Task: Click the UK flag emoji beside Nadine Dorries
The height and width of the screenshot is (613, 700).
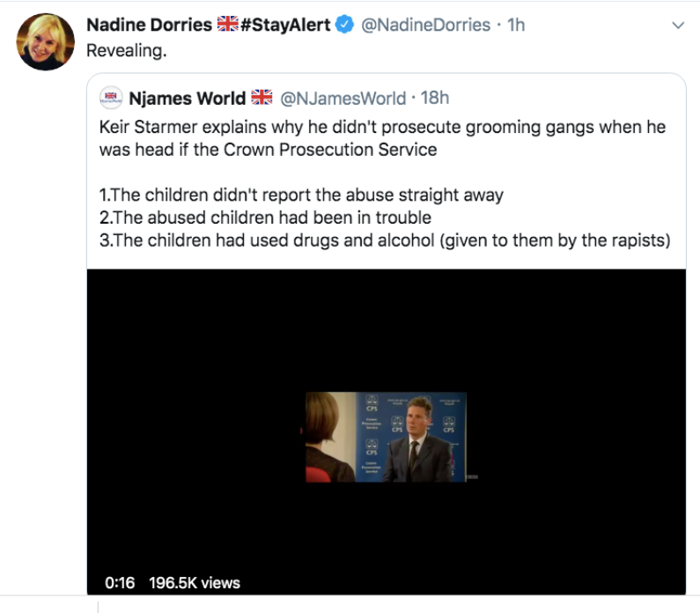Action: point(227,26)
